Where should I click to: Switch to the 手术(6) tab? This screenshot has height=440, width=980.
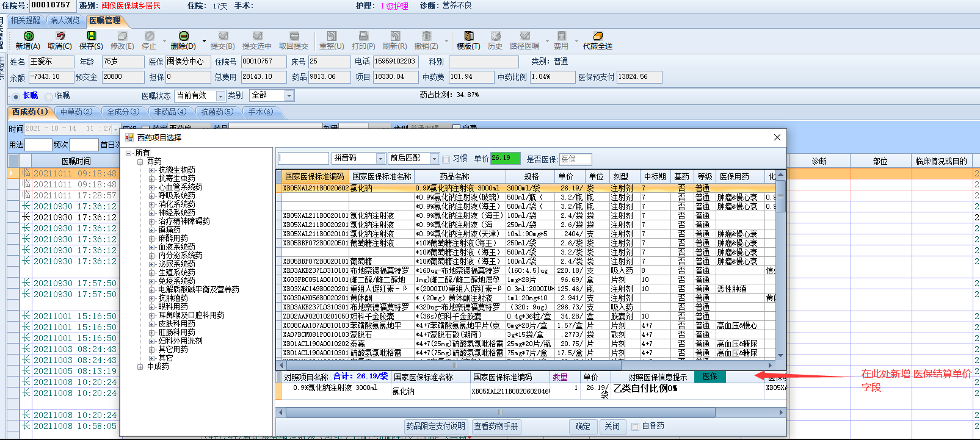(x=261, y=112)
